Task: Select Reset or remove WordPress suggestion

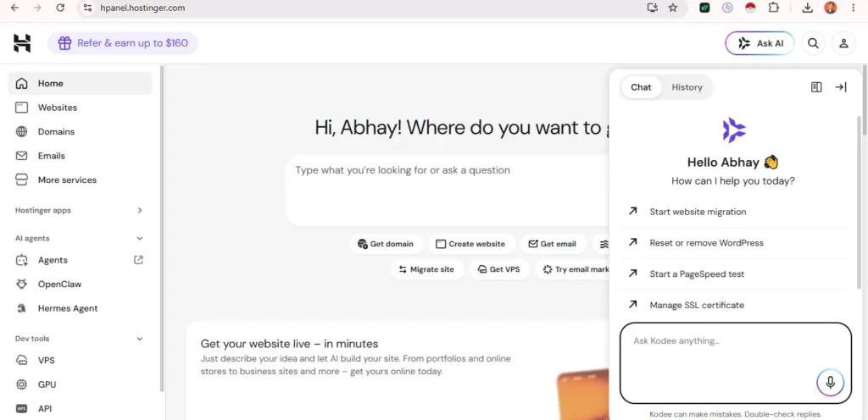Action: coord(733,243)
